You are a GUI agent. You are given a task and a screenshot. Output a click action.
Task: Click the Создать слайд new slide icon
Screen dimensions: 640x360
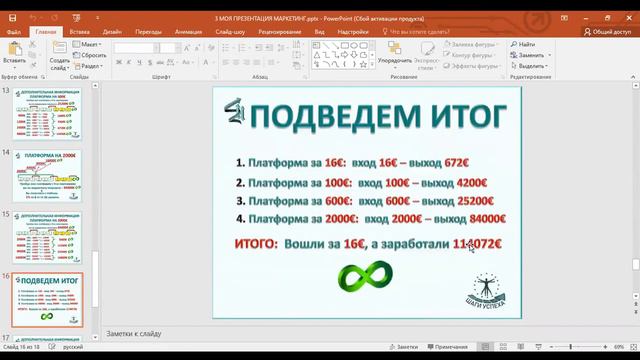pos(60,48)
